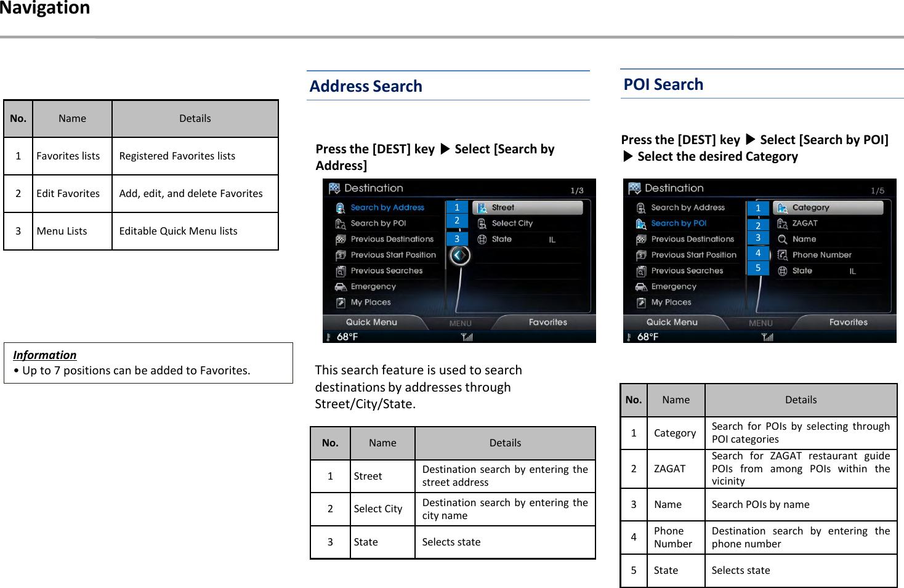The width and height of the screenshot is (904, 588).
Task: Click the 68°F temperature in Address Search screen
Action: [x=347, y=337]
